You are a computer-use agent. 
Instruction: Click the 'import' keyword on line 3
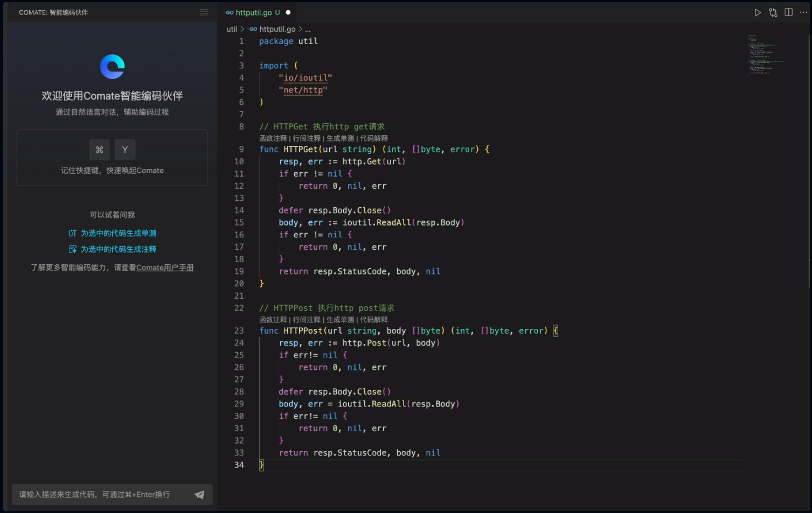[x=274, y=66]
